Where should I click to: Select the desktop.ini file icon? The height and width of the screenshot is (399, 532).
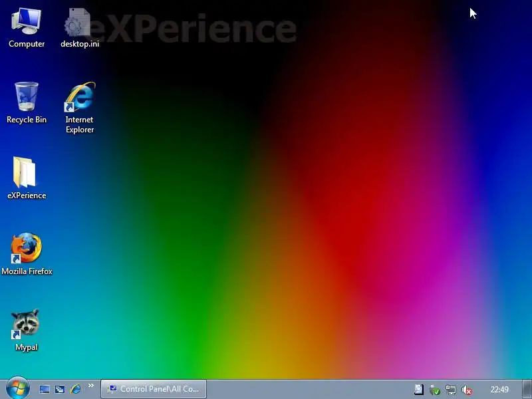[x=80, y=28]
